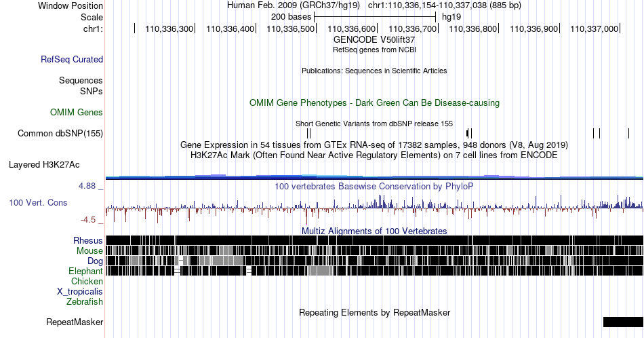
Task: Click the Zebrafish alignment row label
Action: [x=85, y=301]
